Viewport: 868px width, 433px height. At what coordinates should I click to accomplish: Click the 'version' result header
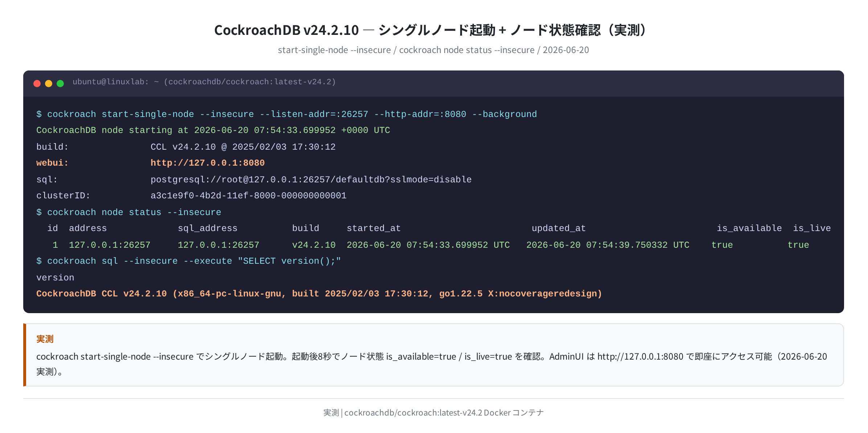coord(55,278)
